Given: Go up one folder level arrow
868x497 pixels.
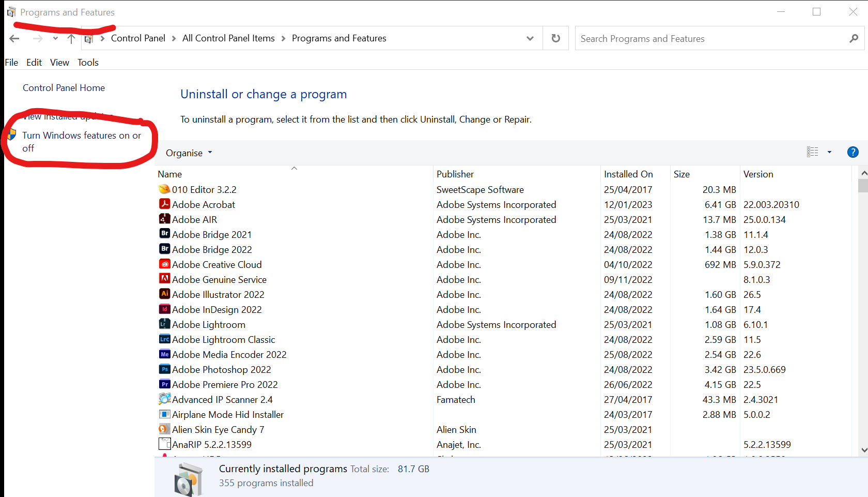Looking at the screenshot, I should click(x=71, y=39).
